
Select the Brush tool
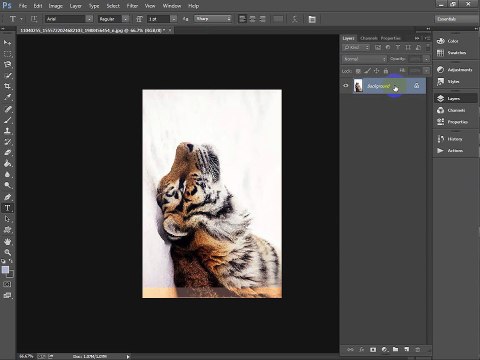point(7,120)
